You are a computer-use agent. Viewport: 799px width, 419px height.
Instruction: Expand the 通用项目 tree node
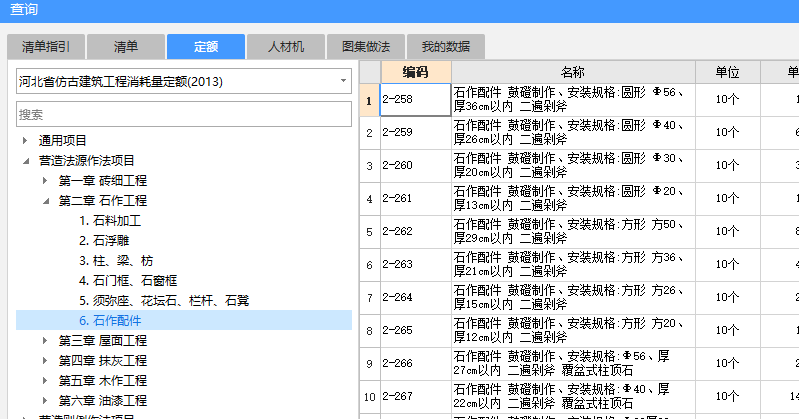(25, 140)
